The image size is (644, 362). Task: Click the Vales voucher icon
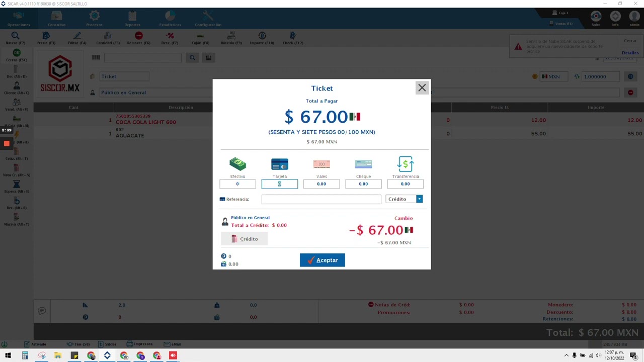(x=321, y=164)
